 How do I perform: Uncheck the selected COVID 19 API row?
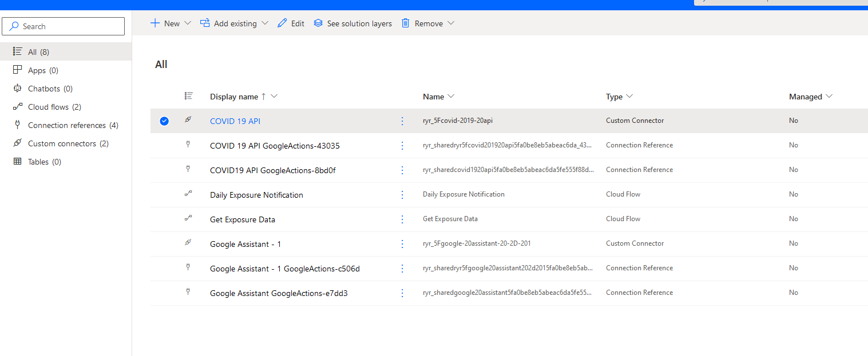pos(164,121)
